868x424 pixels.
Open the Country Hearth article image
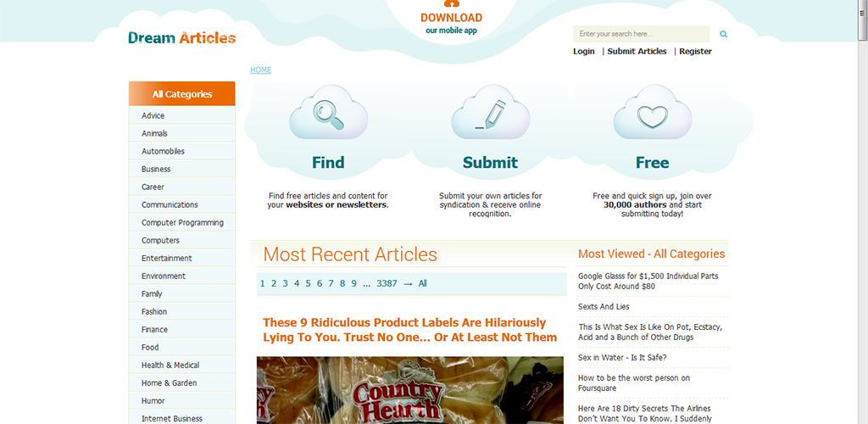[x=410, y=390]
